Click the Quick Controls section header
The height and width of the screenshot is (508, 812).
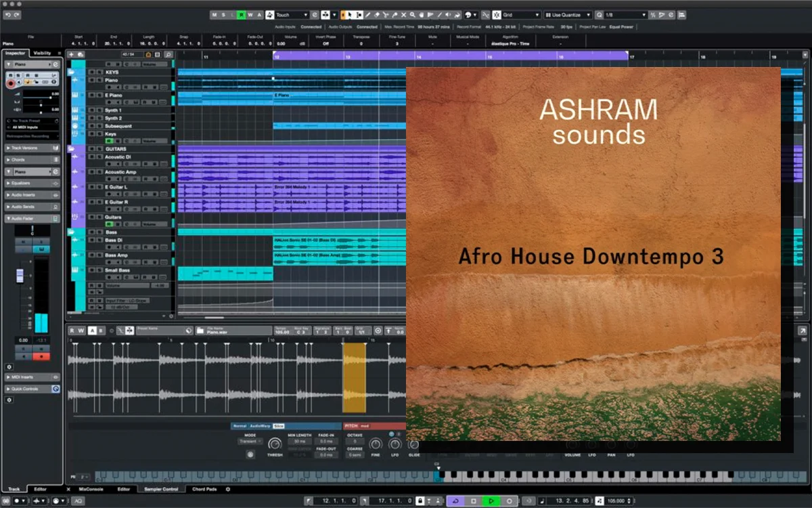click(x=32, y=389)
